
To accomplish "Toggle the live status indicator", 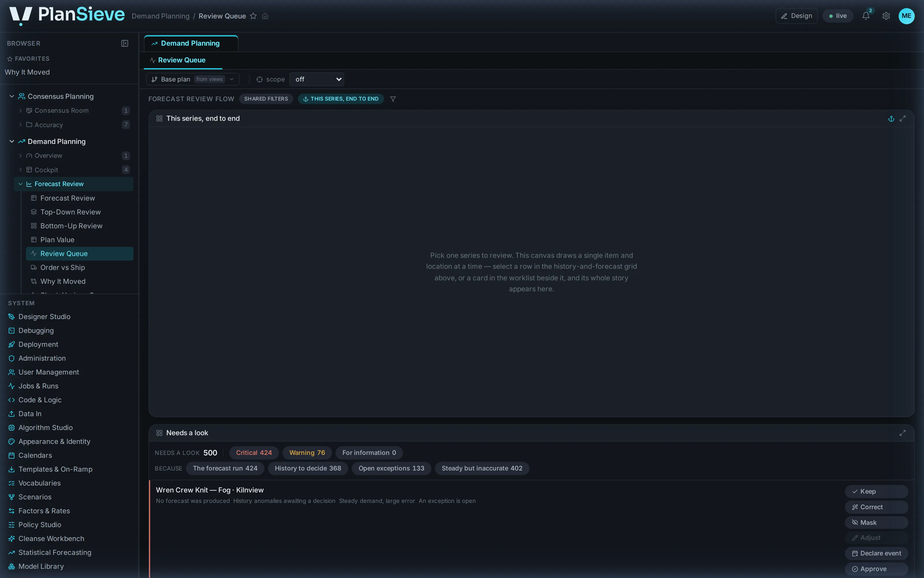I will click(x=838, y=16).
